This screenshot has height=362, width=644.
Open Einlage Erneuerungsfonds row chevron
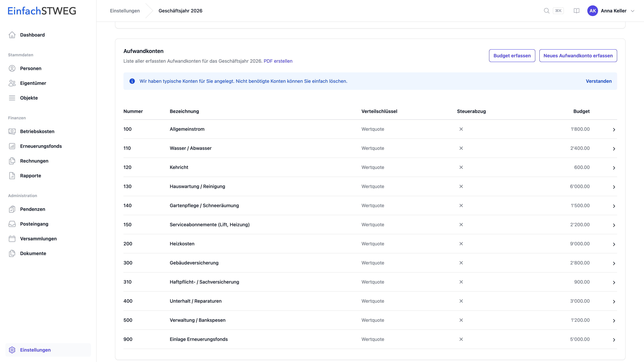(614, 340)
